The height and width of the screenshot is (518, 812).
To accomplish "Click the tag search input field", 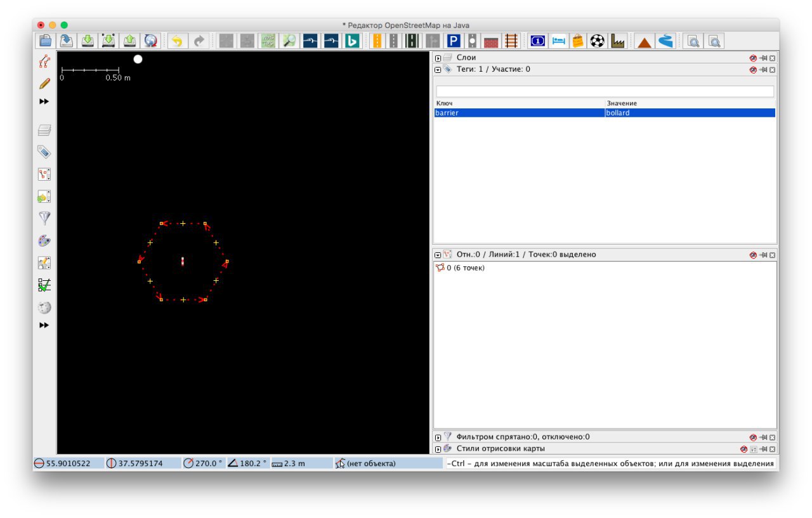I will 605,91.
